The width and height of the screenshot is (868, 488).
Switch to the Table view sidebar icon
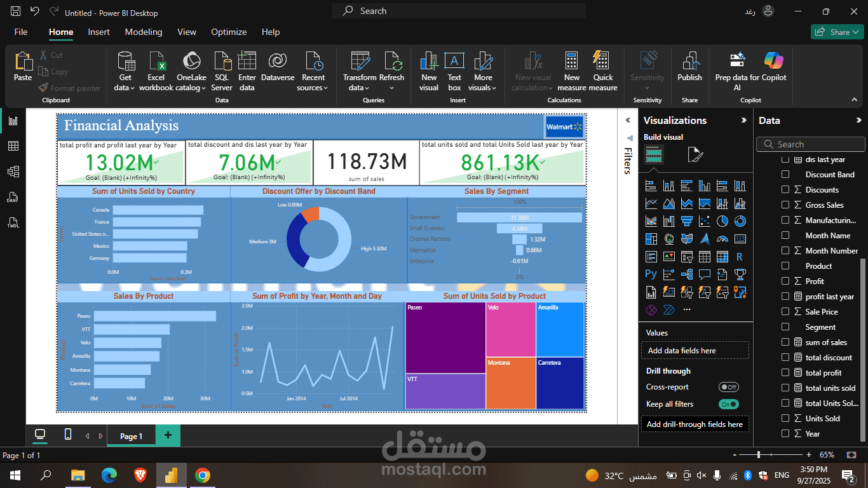coord(14,146)
